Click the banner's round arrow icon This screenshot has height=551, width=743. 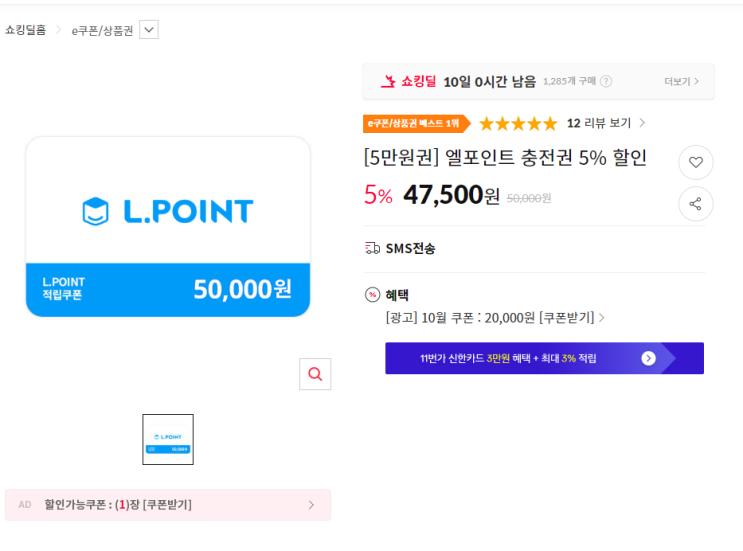coord(648,358)
